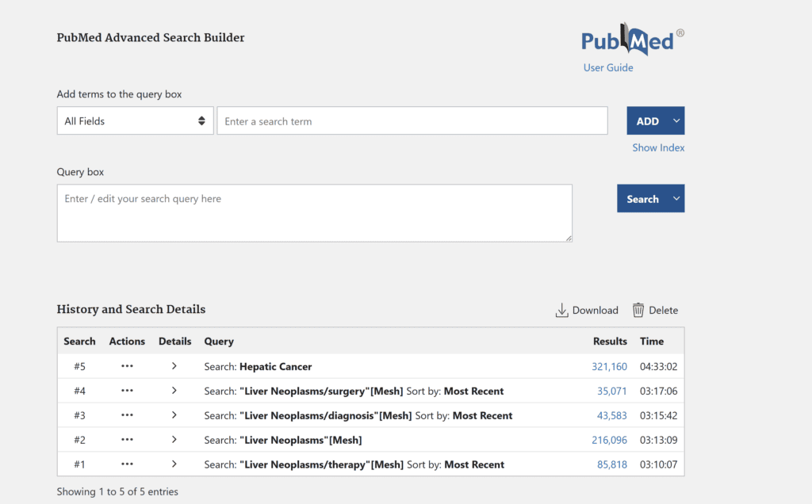Click the Time column header

pos(652,341)
